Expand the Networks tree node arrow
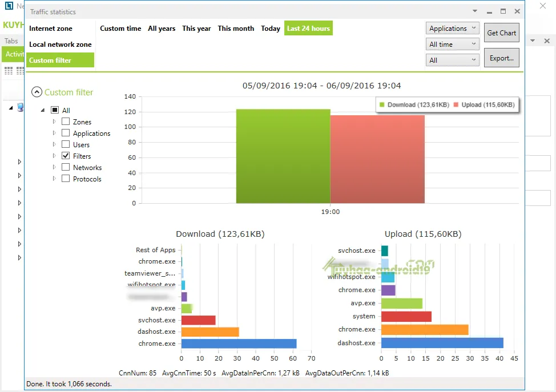This screenshot has width=556, height=392. [x=54, y=167]
